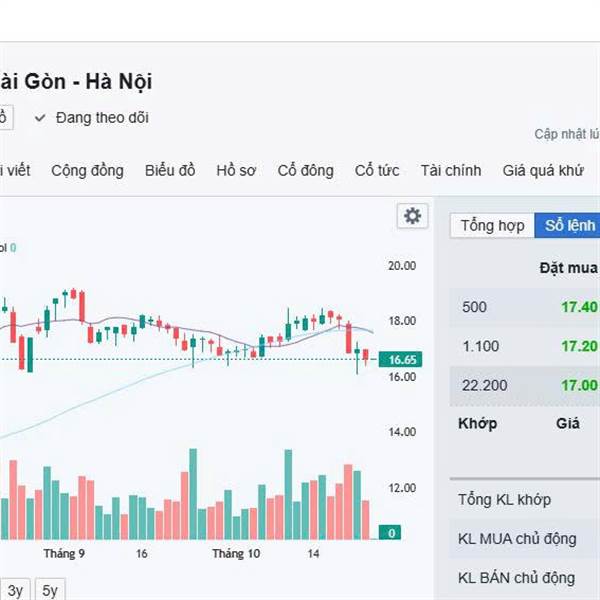Open the Cổ đông tab
Viewport: 600px width, 600px height.
pos(305,170)
